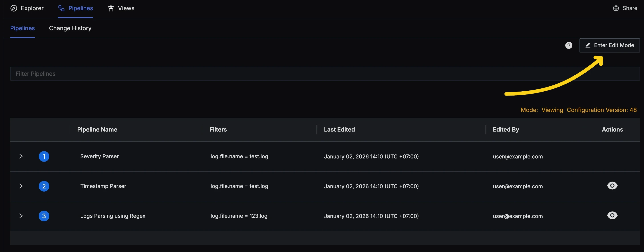
Task: Click the Share globe icon
Action: [616, 8]
